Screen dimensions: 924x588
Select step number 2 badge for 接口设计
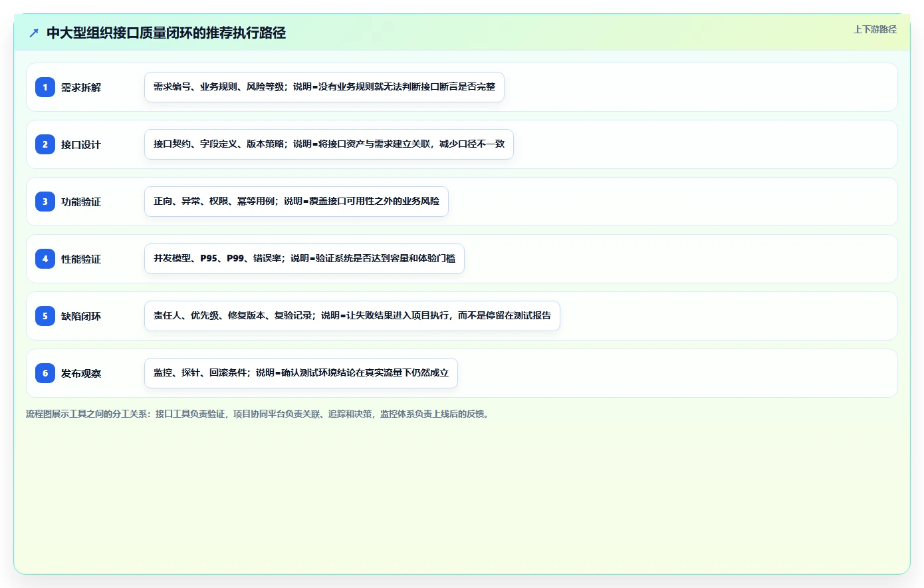45,144
